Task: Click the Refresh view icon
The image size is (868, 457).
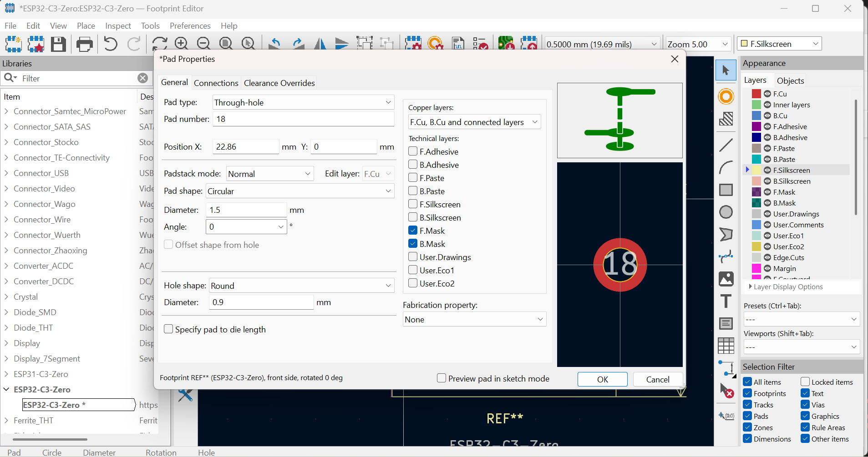Action: point(159,44)
